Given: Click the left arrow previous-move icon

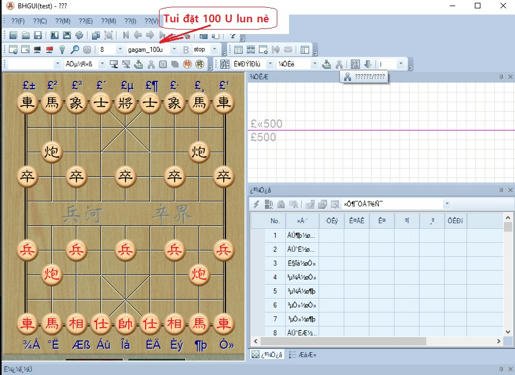Looking at the screenshot, I should coord(138,35).
